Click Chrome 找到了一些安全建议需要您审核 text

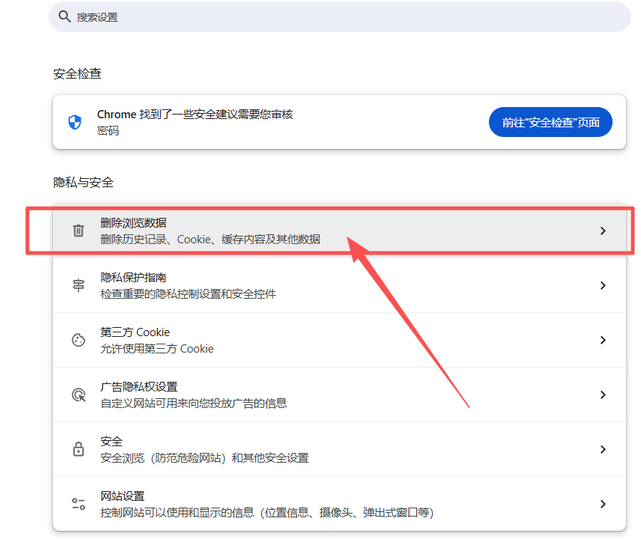(195, 114)
